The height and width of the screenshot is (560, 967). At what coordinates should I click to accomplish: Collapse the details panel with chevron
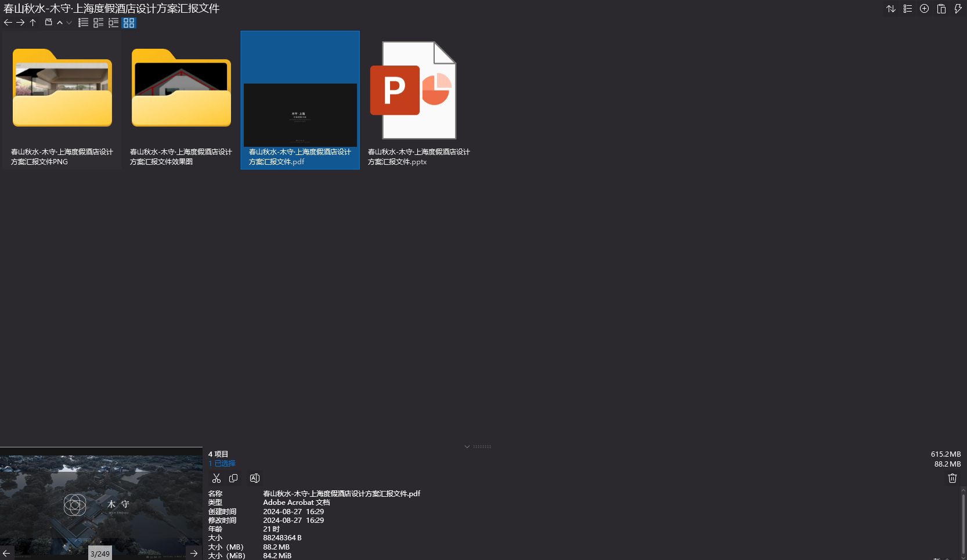coord(467,447)
